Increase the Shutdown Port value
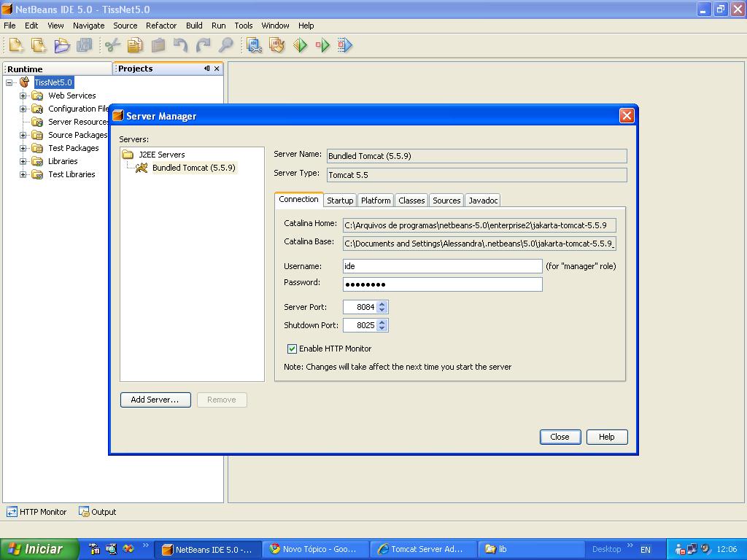The width and height of the screenshot is (747, 560). pos(382,322)
